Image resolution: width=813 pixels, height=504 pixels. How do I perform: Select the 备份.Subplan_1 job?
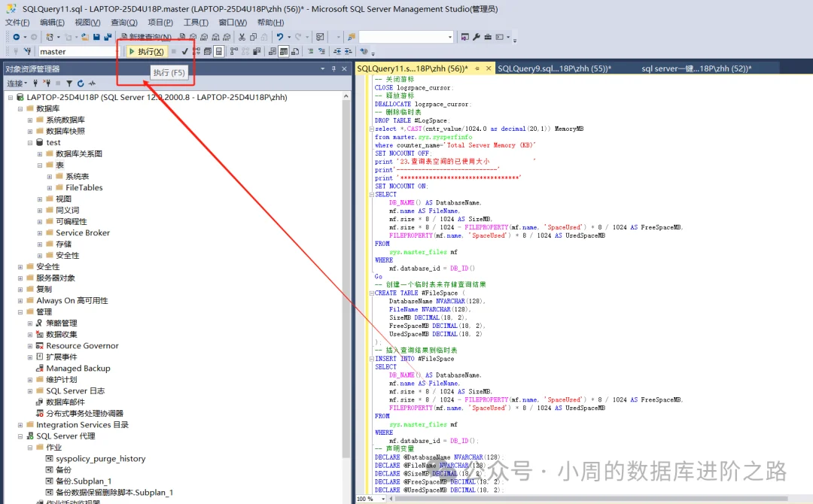84,481
